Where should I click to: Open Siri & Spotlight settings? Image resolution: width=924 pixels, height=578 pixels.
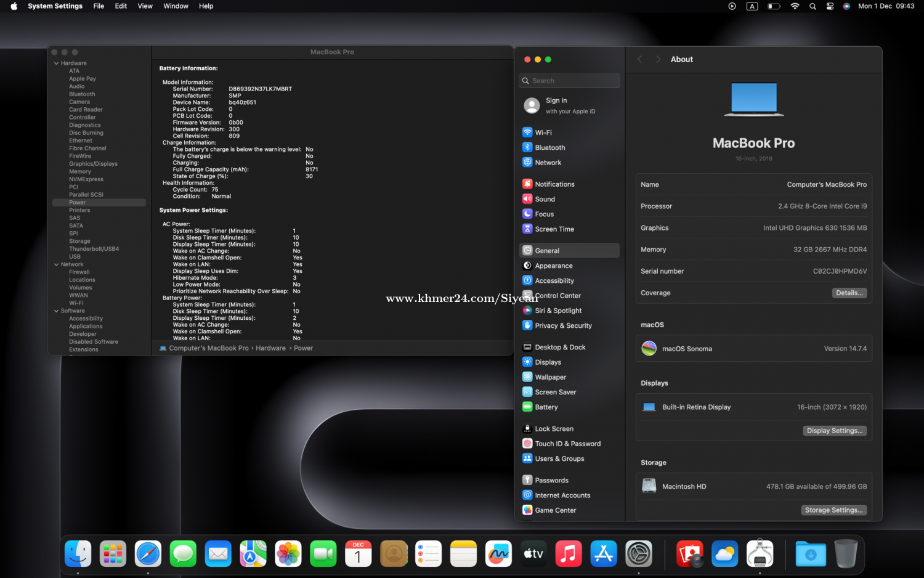coord(557,311)
